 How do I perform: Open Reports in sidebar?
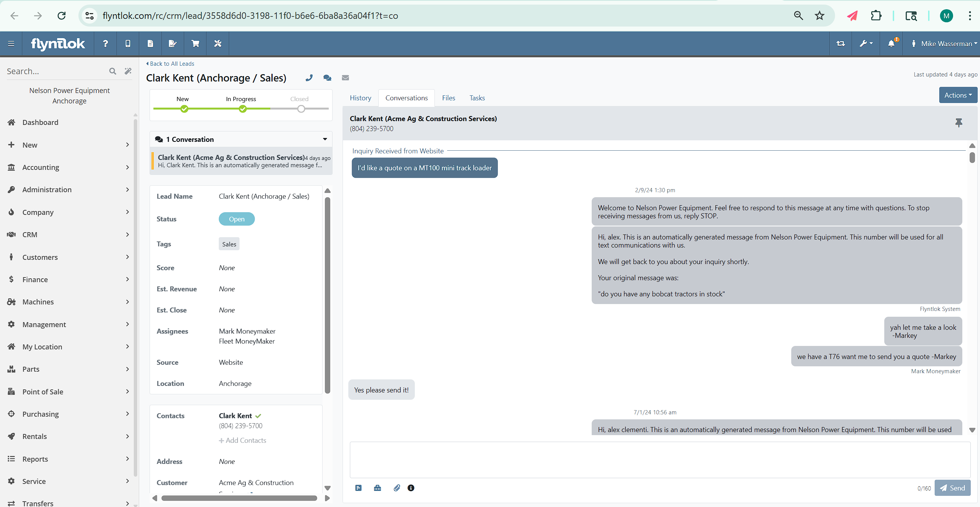[x=69, y=459]
